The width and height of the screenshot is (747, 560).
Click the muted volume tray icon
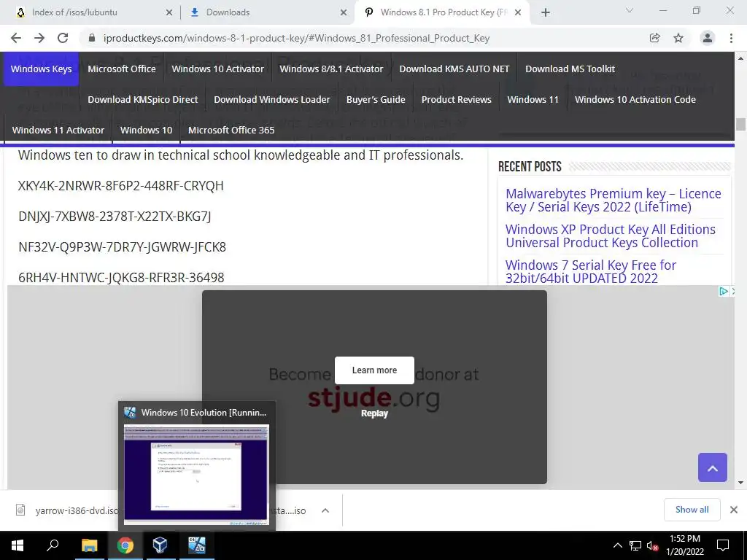pos(653,545)
